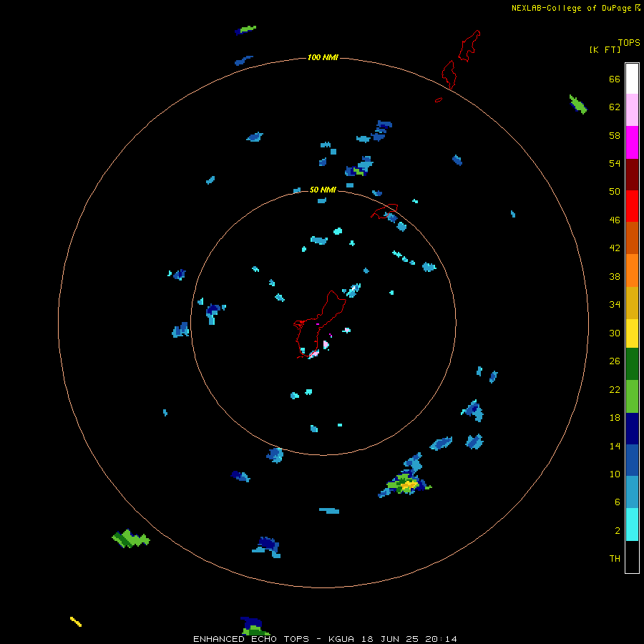Select the magenta legend swatch
Viewport: 644px width, 644px height.
(x=632, y=142)
